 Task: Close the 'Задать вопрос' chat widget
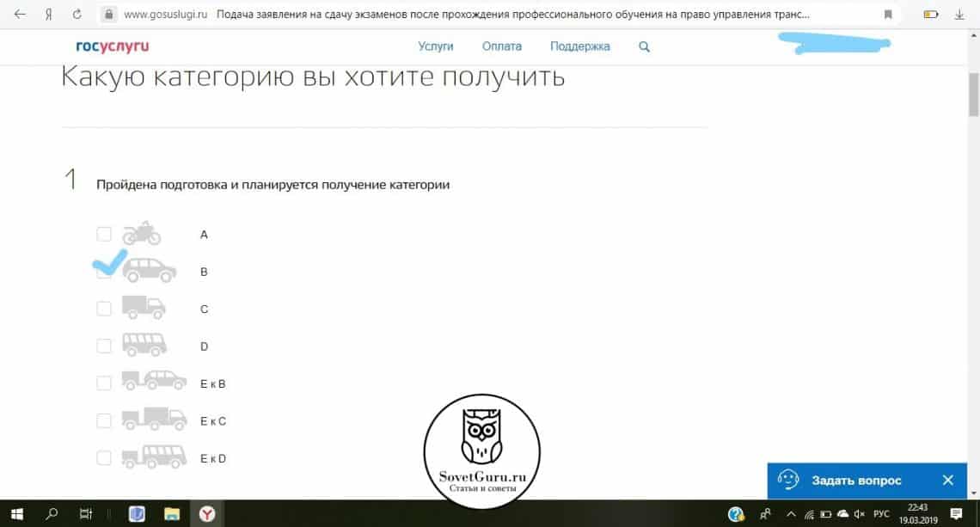point(947,480)
